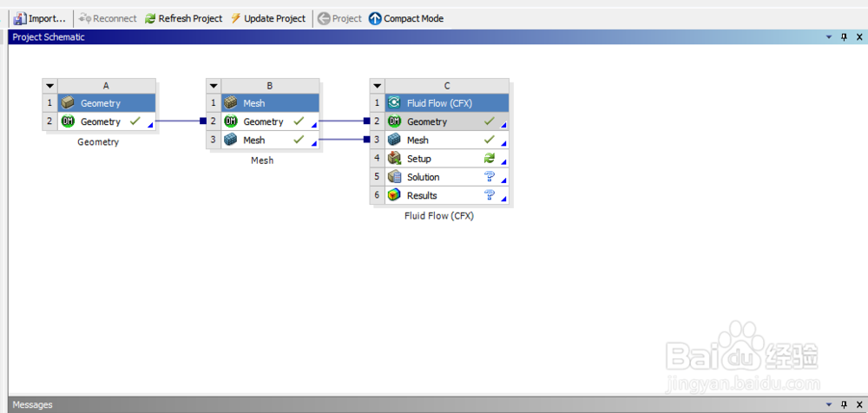Click column header C of CFX system
This screenshot has width=868, height=413.
(x=447, y=86)
